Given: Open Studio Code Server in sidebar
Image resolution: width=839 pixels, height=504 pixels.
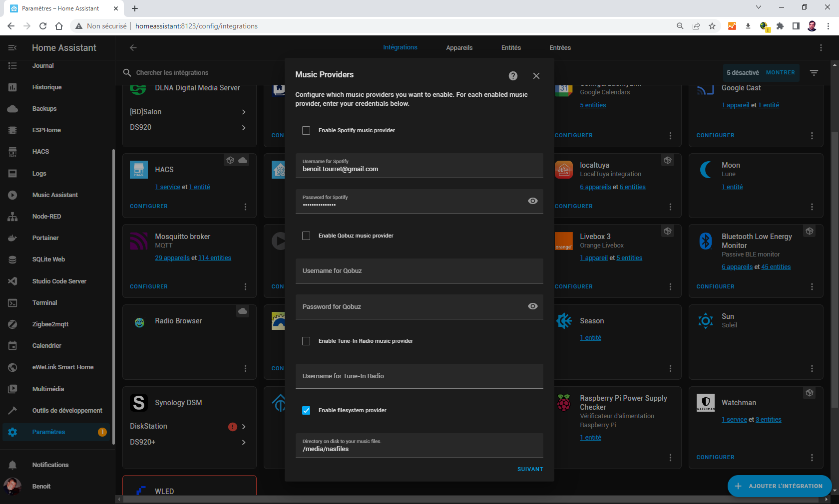Looking at the screenshot, I should 57,281.
